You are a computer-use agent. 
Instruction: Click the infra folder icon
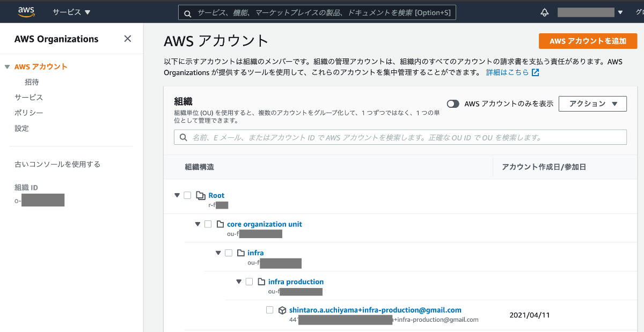241,253
